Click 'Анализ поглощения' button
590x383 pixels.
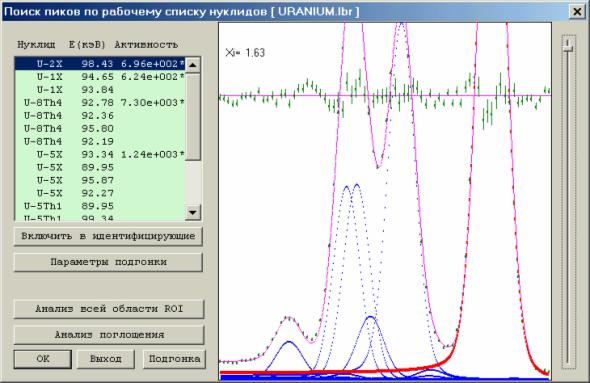click(109, 334)
